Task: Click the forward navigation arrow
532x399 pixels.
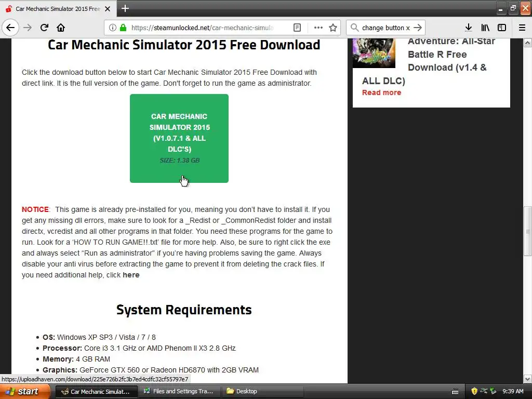Action: pos(28,28)
